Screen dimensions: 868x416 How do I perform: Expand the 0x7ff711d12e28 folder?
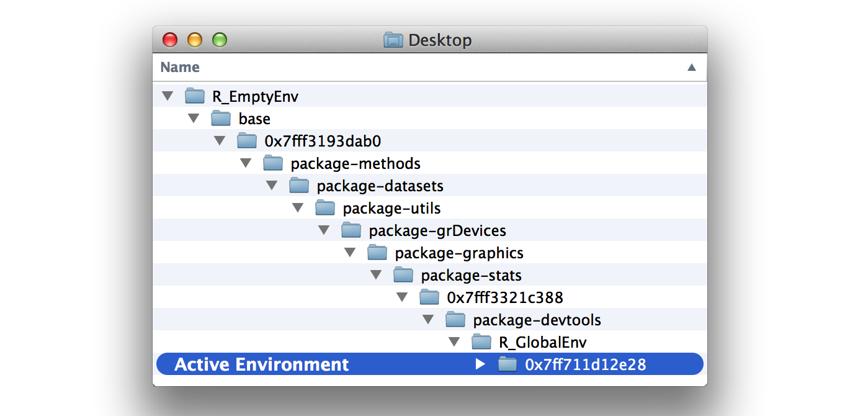coord(480,364)
